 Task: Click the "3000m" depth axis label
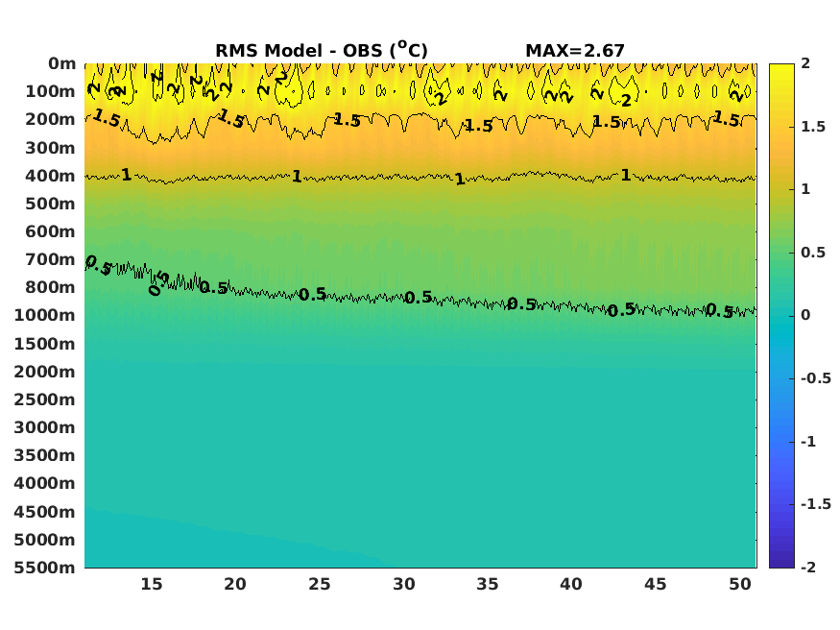tap(45, 427)
